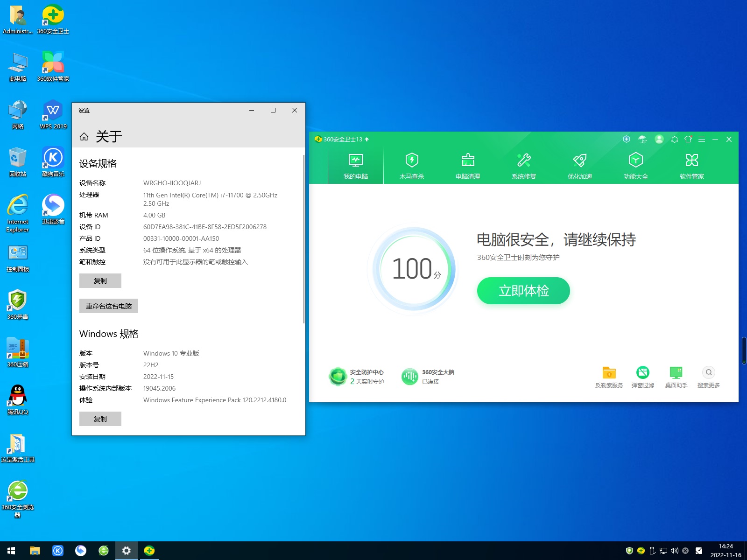747x560 pixels.
Task: Select Internet Explorer desktop icon
Action: pyautogui.click(x=18, y=213)
